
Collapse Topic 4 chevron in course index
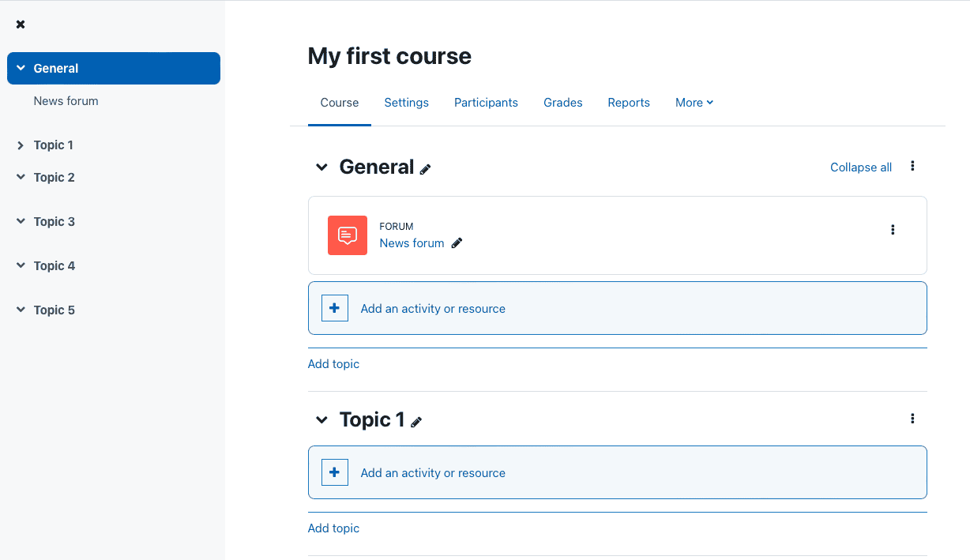[21, 265]
